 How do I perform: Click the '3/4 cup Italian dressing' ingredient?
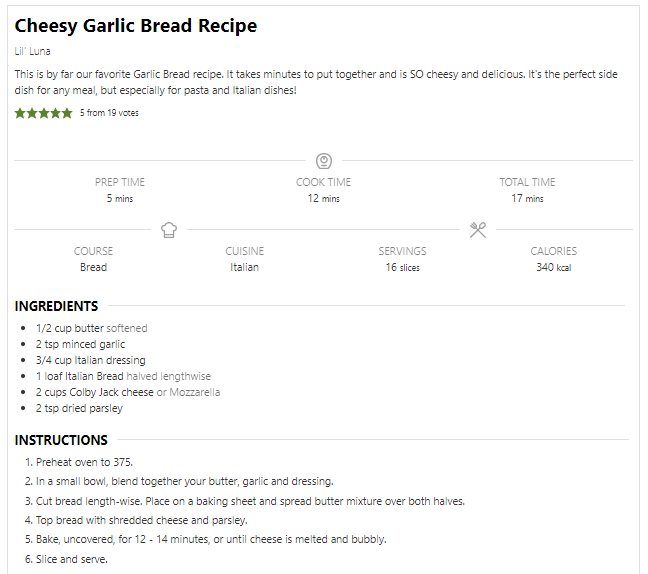point(91,360)
